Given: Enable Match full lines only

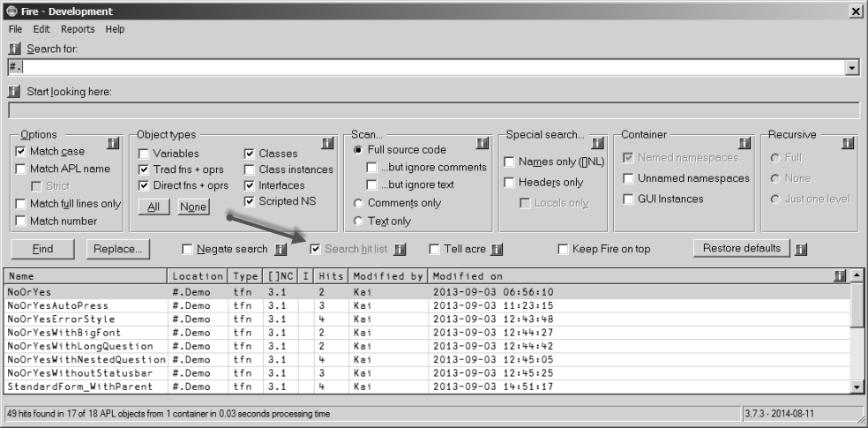Looking at the screenshot, I should tap(20, 204).
